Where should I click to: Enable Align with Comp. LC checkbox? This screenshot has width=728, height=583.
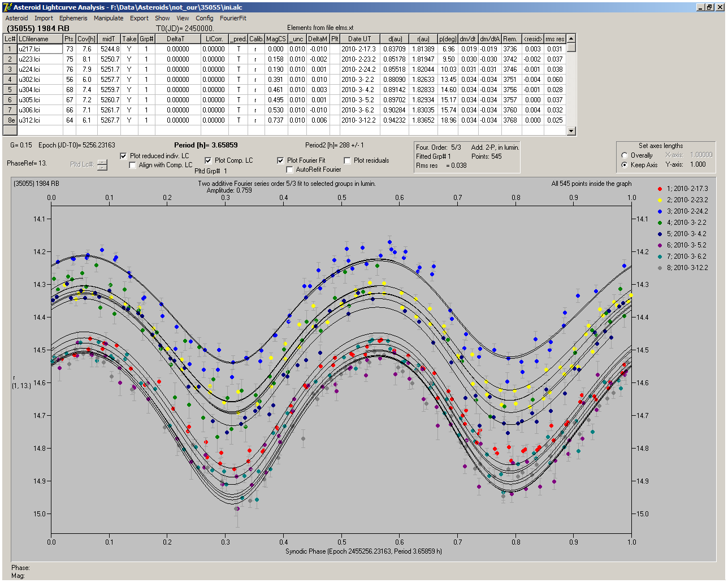[133, 165]
